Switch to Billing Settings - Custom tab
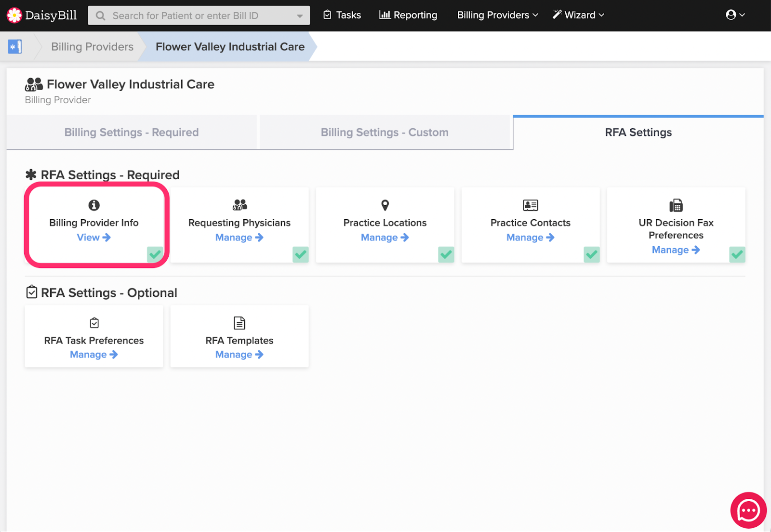Image resolution: width=771 pixels, height=532 pixels. click(x=385, y=132)
